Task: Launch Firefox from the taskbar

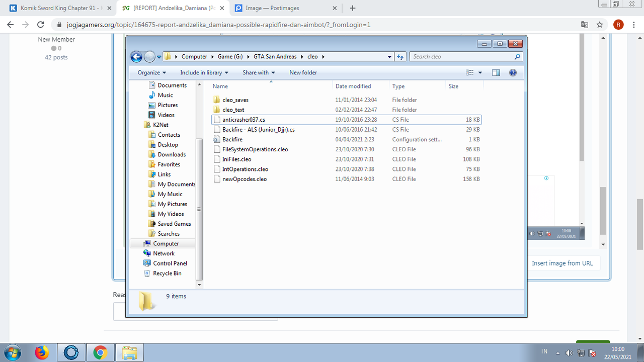Action: coord(42,353)
